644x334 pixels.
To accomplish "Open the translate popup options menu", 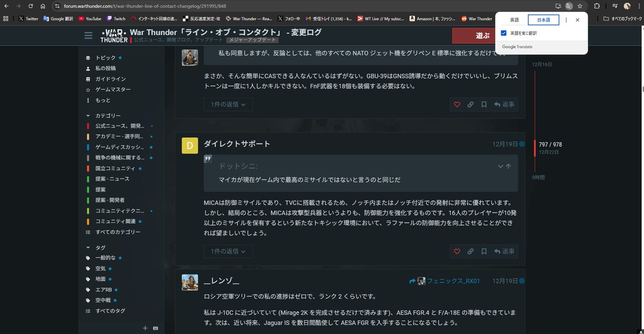I will tap(567, 19).
